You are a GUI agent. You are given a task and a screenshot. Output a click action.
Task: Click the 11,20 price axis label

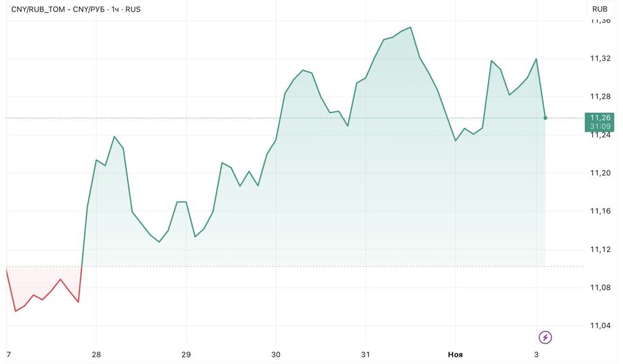pos(600,173)
